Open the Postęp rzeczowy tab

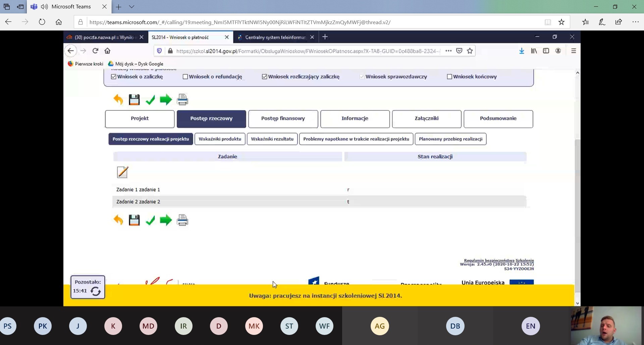click(x=211, y=119)
